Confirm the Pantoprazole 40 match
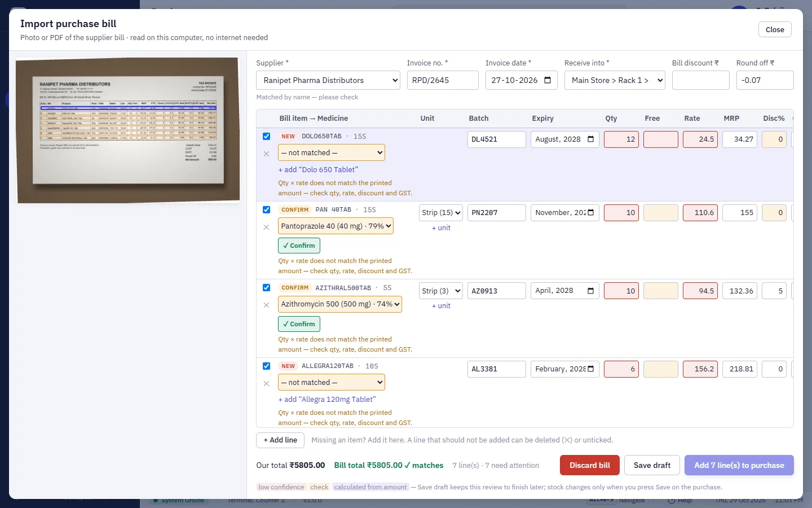Image resolution: width=812 pixels, height=508 pixels. tap(299, 246)
